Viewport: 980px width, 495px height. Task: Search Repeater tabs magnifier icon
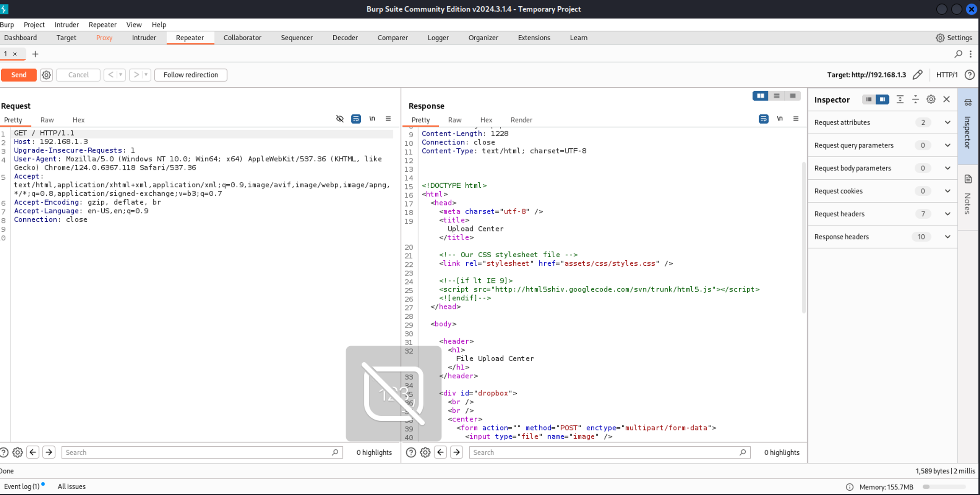958,54
